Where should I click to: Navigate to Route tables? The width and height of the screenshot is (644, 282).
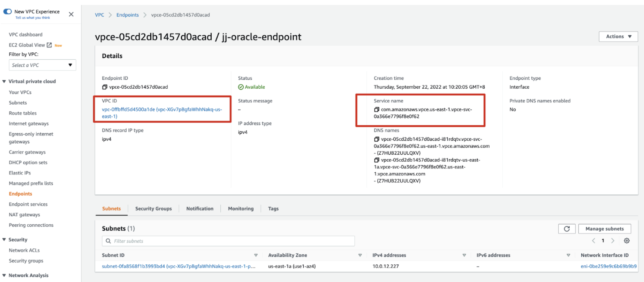23,113
